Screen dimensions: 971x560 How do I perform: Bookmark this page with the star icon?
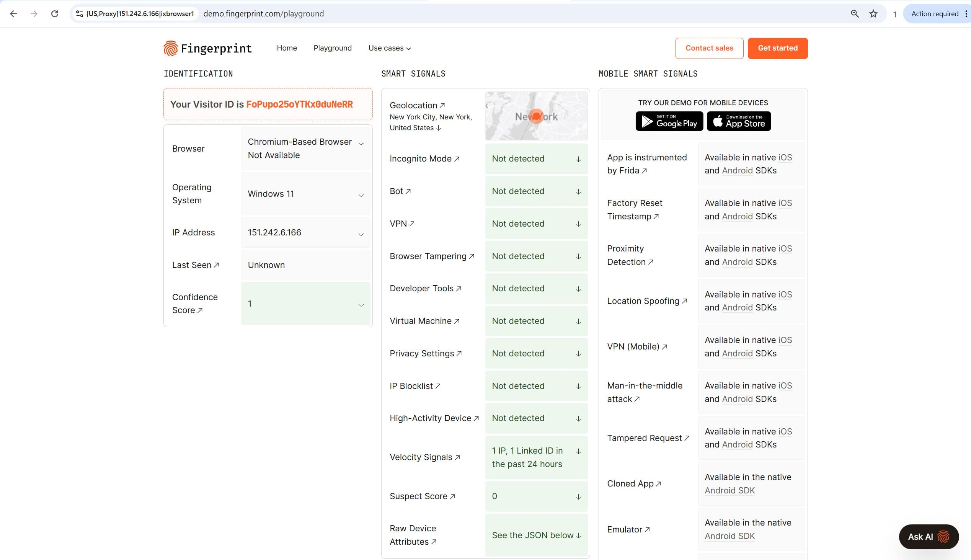[873, 14]
